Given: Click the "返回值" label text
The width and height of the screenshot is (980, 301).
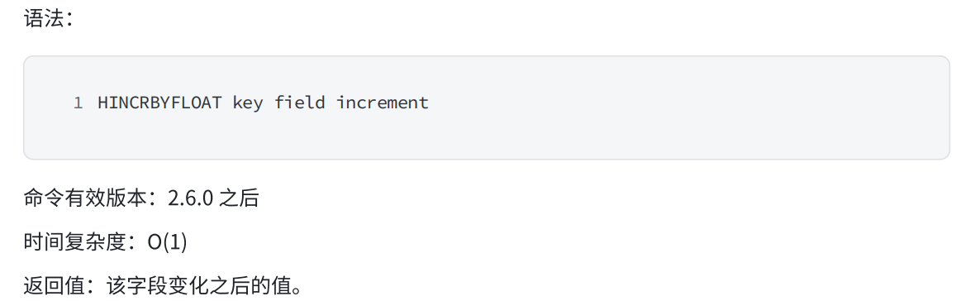Looking at the screenshot, I should pyautogui.click(x=55, y=286).
